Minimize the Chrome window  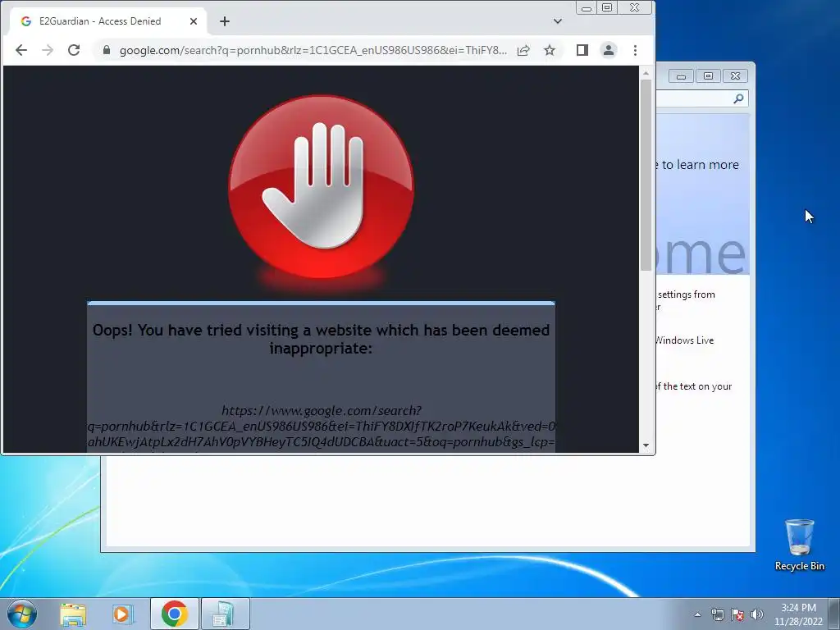587,8
